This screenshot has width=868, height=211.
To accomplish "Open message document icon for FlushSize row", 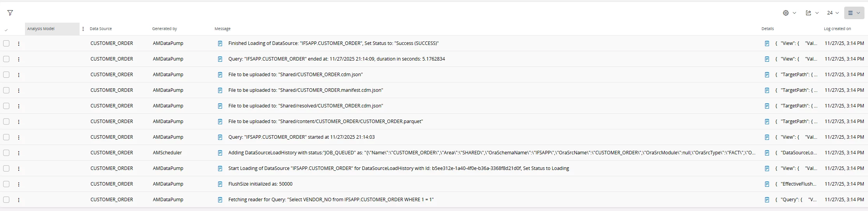I will point(220,184).
